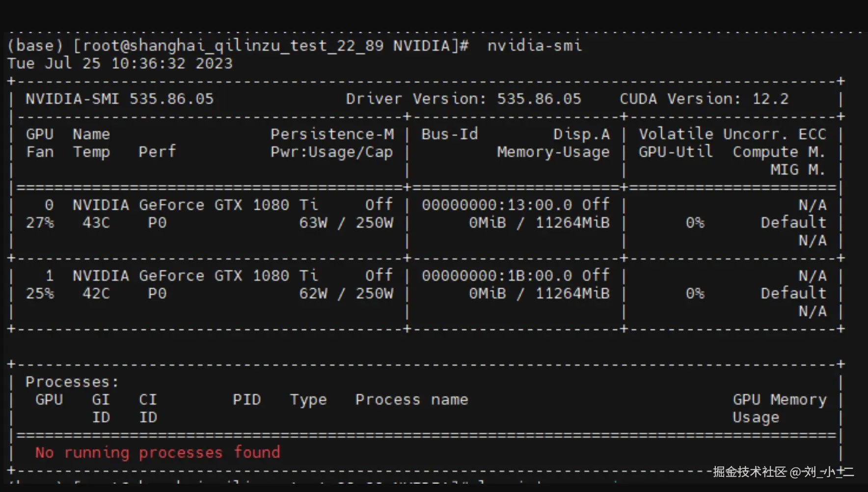Select the Type column header
The height and width of the screenshot is (492, 868).
[308, 400]
